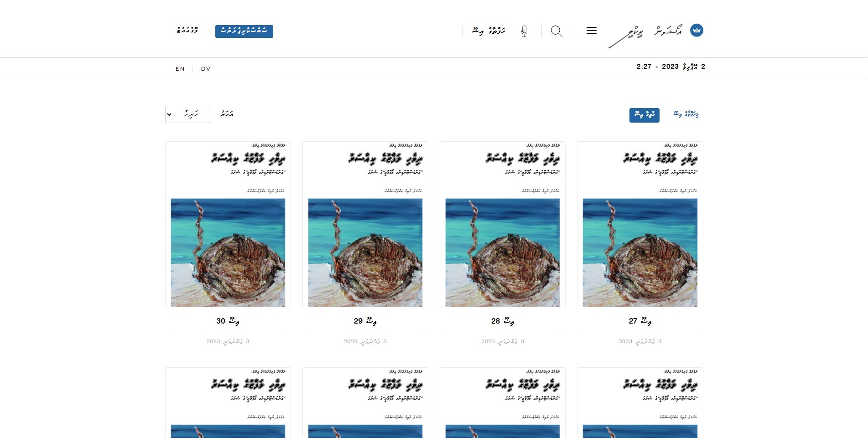Open the year dropdown selector
This screenshot has width=868, height=438.
coord(188,114)
